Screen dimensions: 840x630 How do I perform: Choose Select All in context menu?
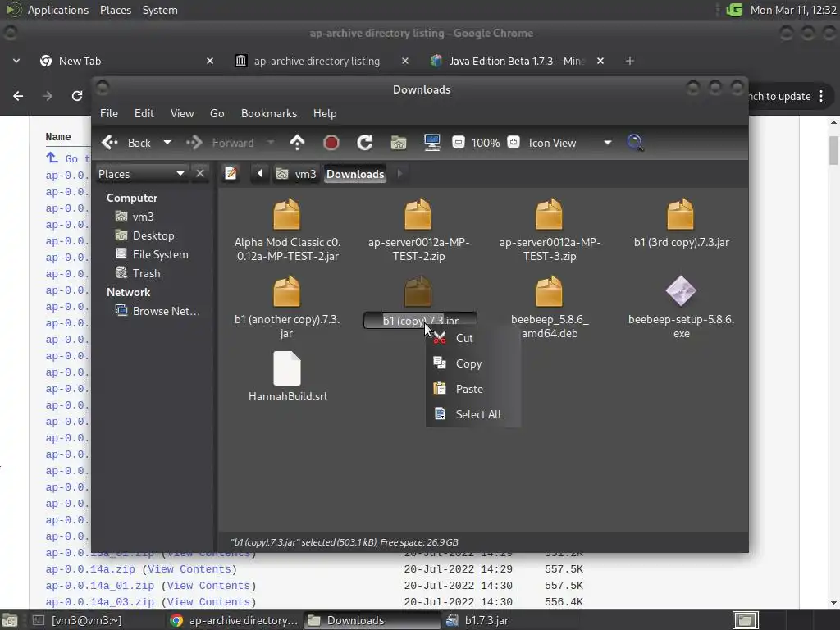[x=478, y=414]
